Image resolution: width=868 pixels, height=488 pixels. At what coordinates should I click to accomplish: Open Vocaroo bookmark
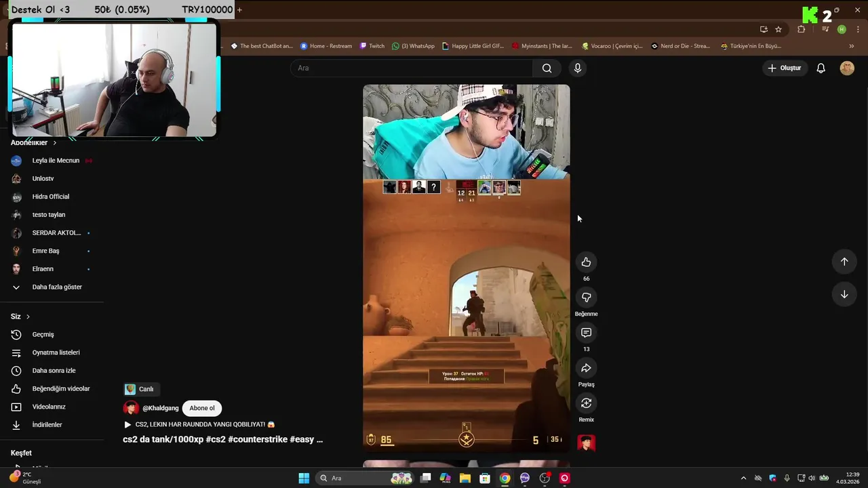[x=612, y=46]
